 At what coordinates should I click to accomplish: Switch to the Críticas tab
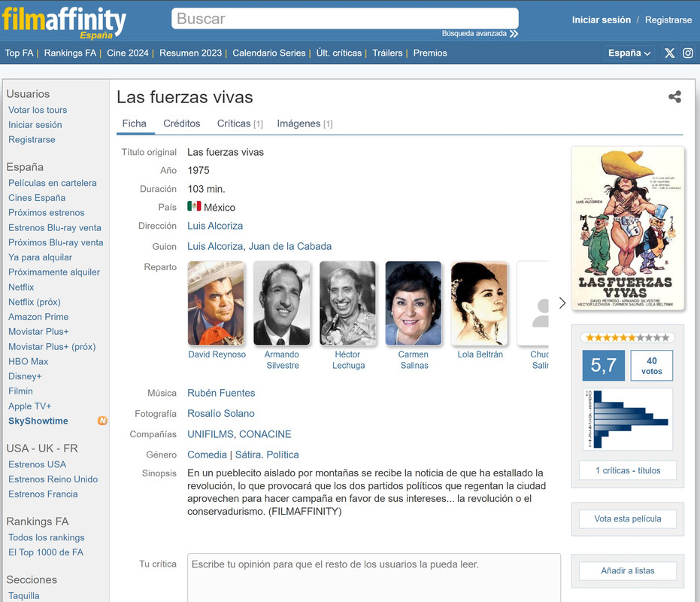tap(240, 123)
